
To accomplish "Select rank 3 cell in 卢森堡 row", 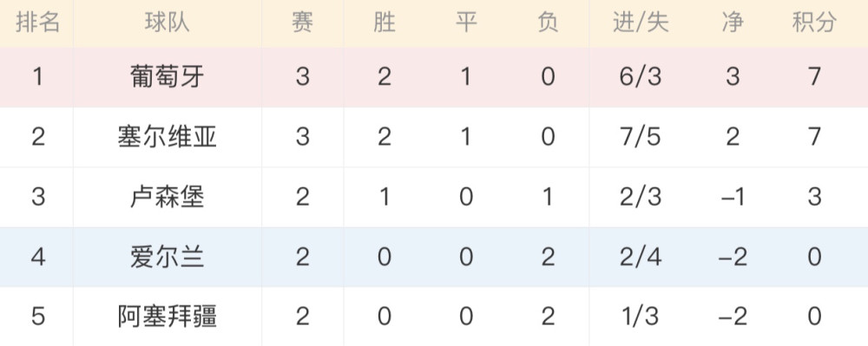I will point(37,197).
